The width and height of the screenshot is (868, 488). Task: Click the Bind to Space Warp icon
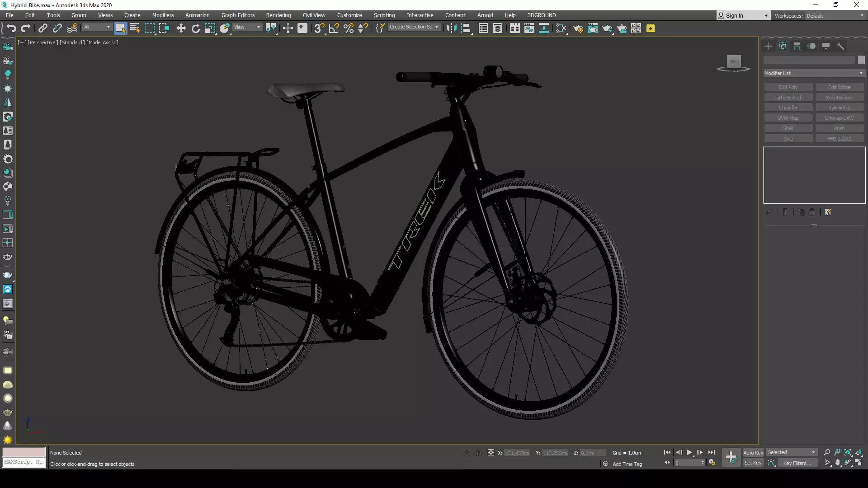point(72,28)
